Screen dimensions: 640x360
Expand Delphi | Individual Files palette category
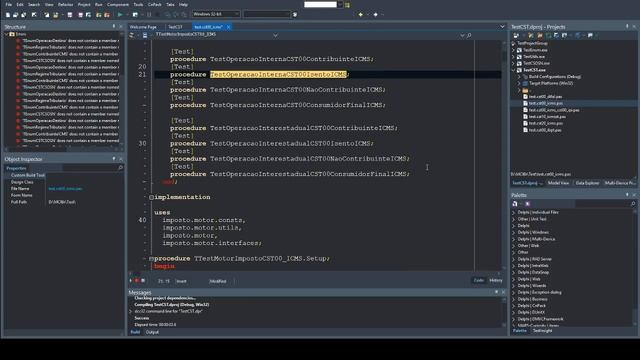(514, 213)
